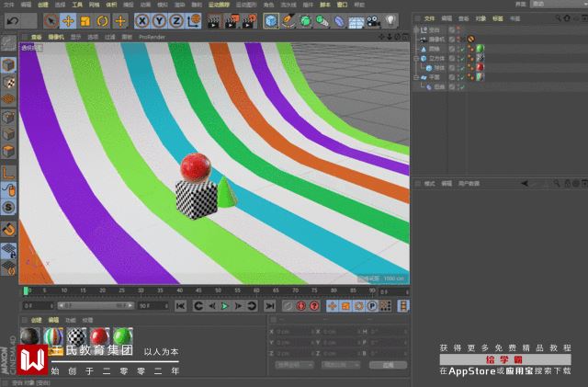Switch to Edges mode in left sidebar
Image resolution: width=588 pixels, height=387 pixels.
click(x=8, y=134)
